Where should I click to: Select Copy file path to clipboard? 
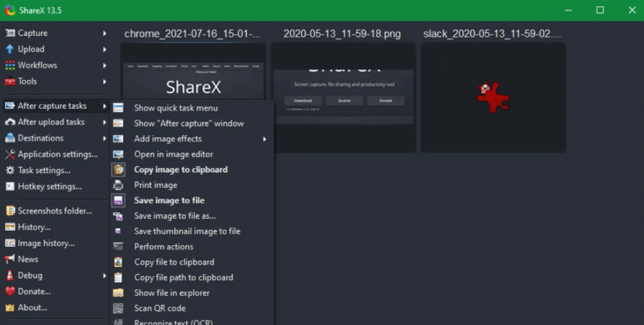(192, 277)
